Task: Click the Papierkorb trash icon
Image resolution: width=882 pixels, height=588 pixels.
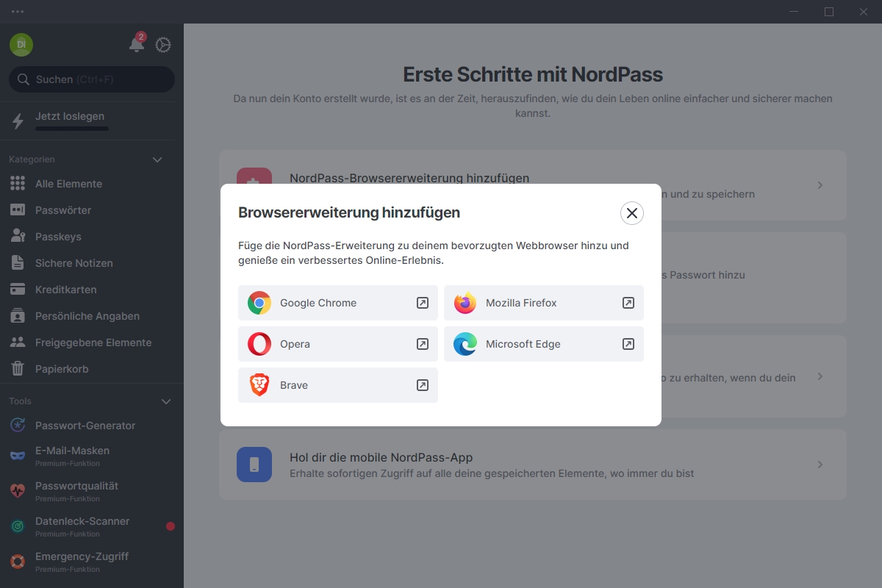Action: point(18,369)
